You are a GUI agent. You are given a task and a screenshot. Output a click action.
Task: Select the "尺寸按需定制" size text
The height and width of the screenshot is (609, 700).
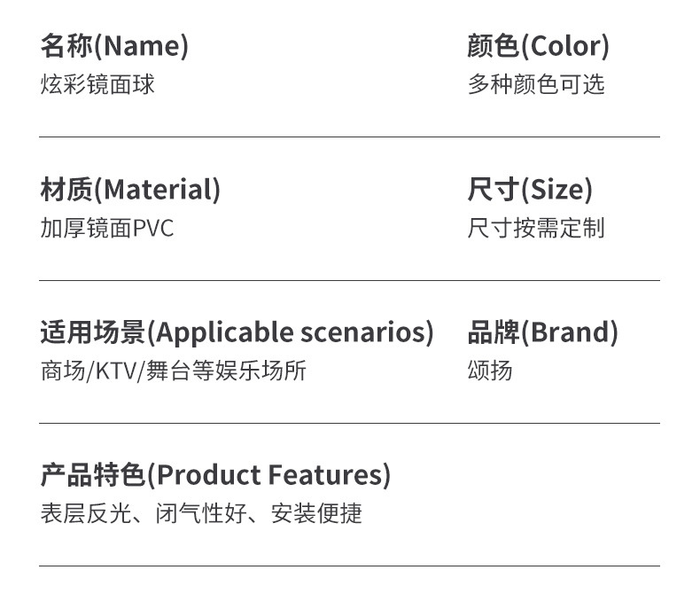click(x=536, y=229)
